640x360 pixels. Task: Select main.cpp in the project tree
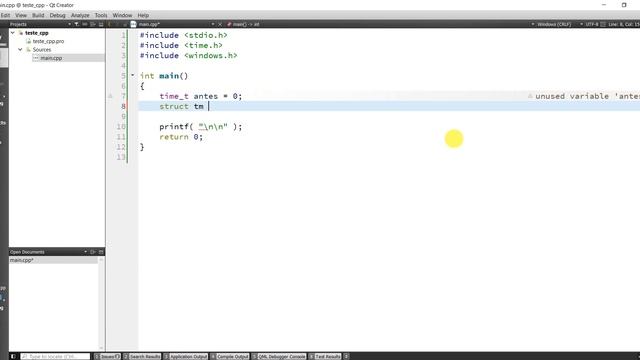tap(51, 58)
